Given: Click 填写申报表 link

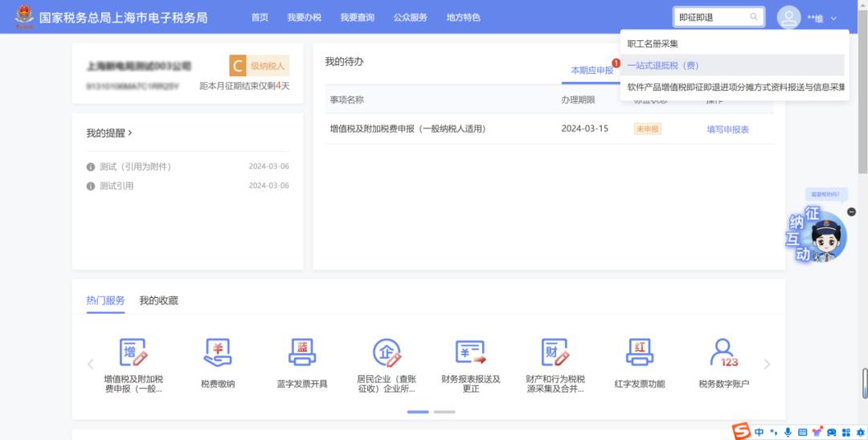Looking at the screenshot, I should (x=727, y=128).
